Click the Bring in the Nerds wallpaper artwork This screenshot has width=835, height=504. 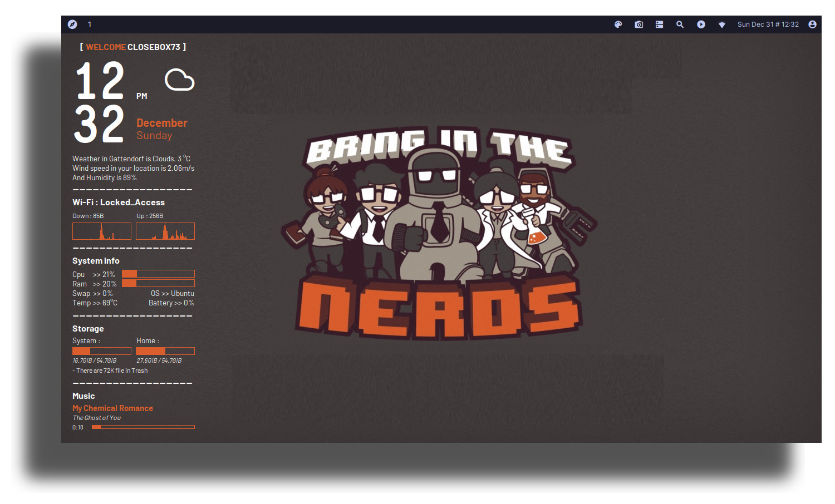point(439,233)
